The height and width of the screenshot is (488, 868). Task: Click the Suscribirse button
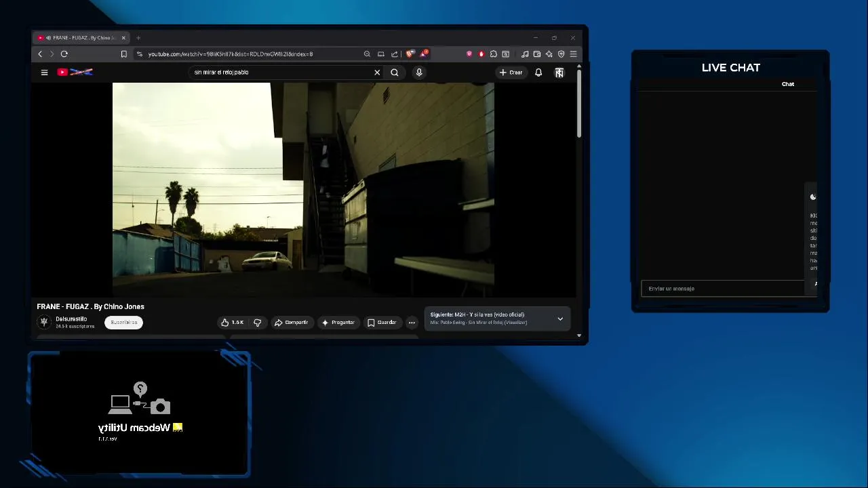(x=123, y=323)
